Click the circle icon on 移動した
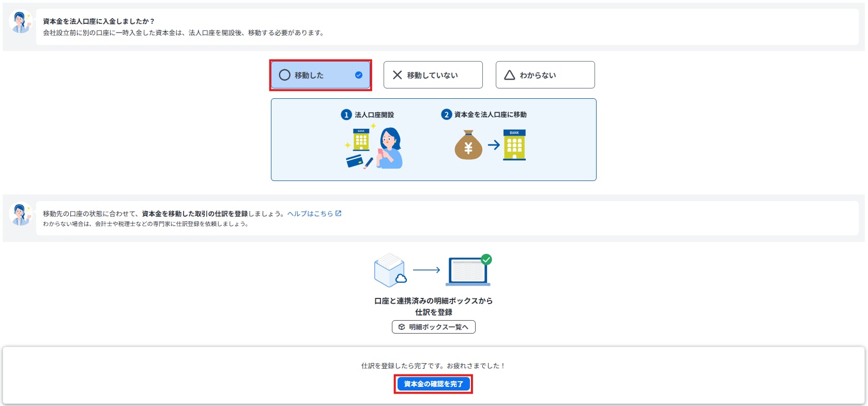Viewport: 868px width, 406px height. [x=284, y=75]
